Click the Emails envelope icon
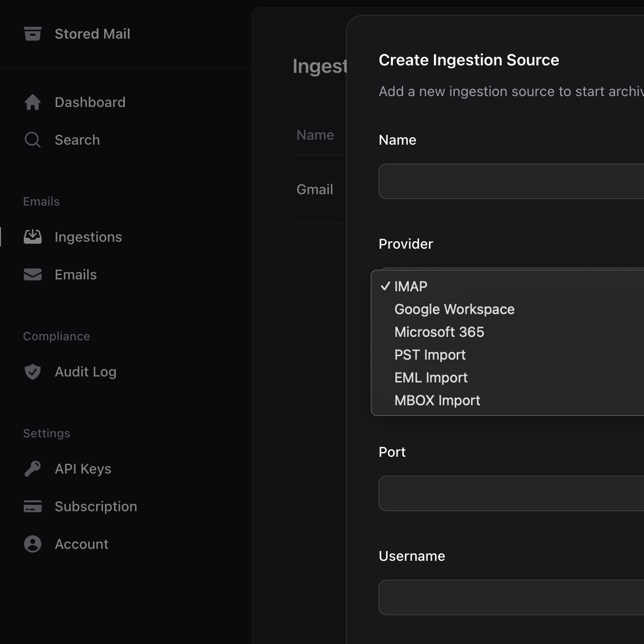The height and width of the screenshot is (644, 644). (33, 274)
